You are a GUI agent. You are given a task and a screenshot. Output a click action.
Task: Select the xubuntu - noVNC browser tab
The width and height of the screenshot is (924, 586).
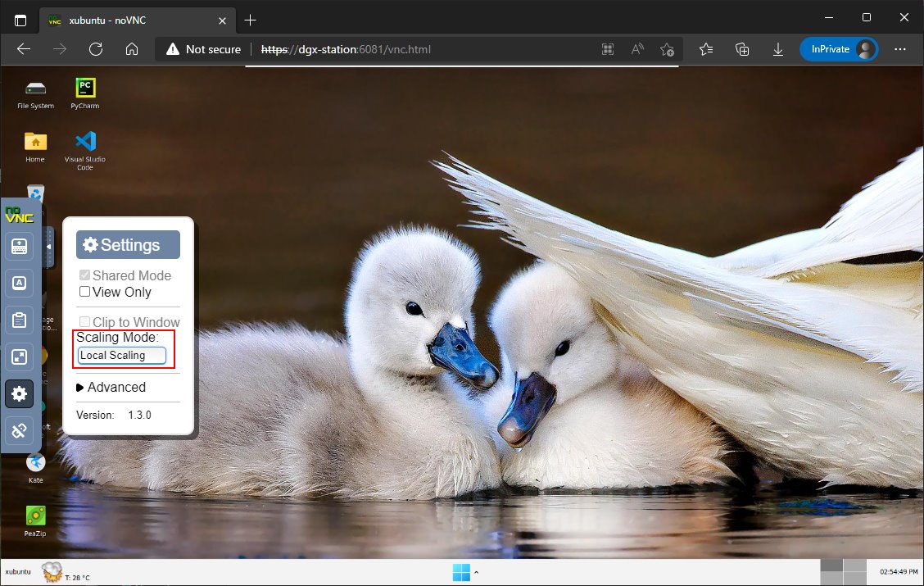pos(133,20)
